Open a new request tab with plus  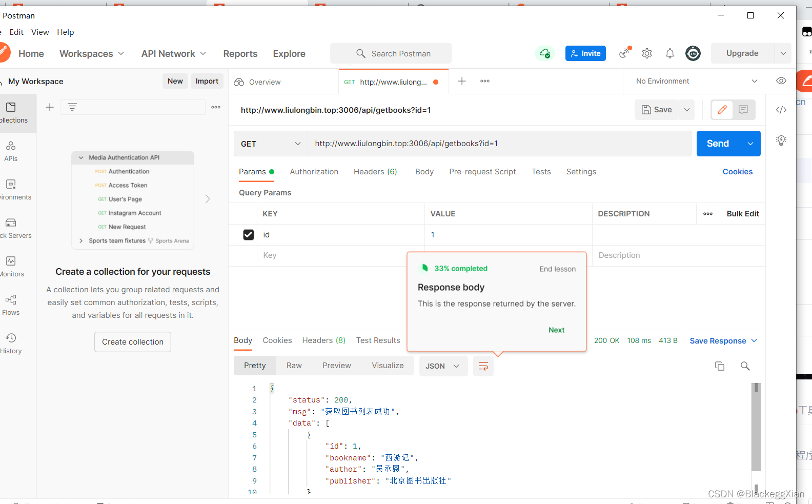pyautogui.click(x=462, y=81)
